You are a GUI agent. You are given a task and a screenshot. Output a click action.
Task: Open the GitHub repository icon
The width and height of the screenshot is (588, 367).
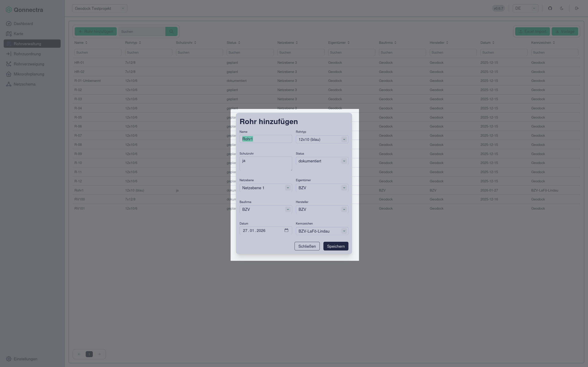point(550,8)
